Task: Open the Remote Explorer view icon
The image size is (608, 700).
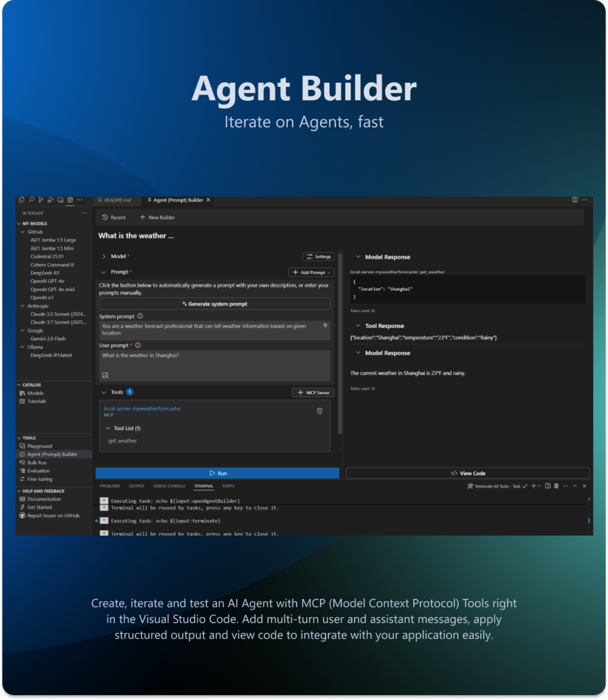Action: [60, 200]
